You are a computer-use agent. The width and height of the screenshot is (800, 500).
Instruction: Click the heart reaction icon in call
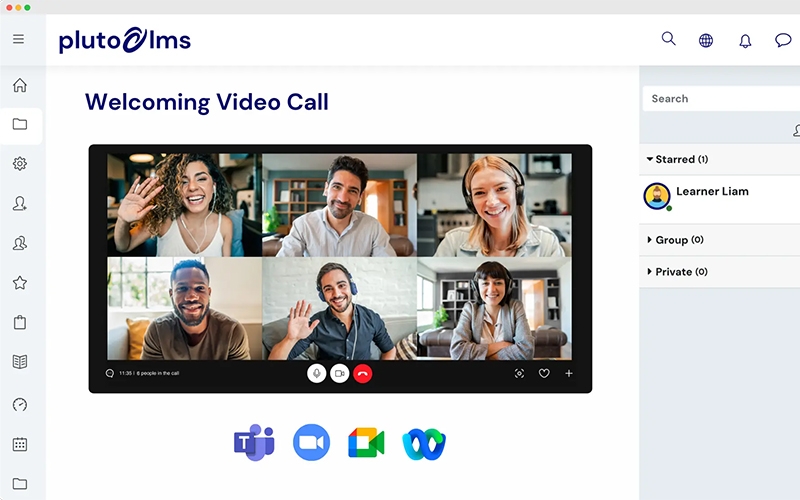click(x=544, y=373)
